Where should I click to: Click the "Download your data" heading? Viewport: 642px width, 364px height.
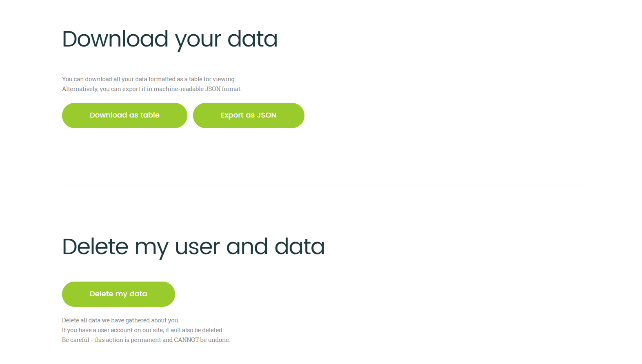[170, 39]
